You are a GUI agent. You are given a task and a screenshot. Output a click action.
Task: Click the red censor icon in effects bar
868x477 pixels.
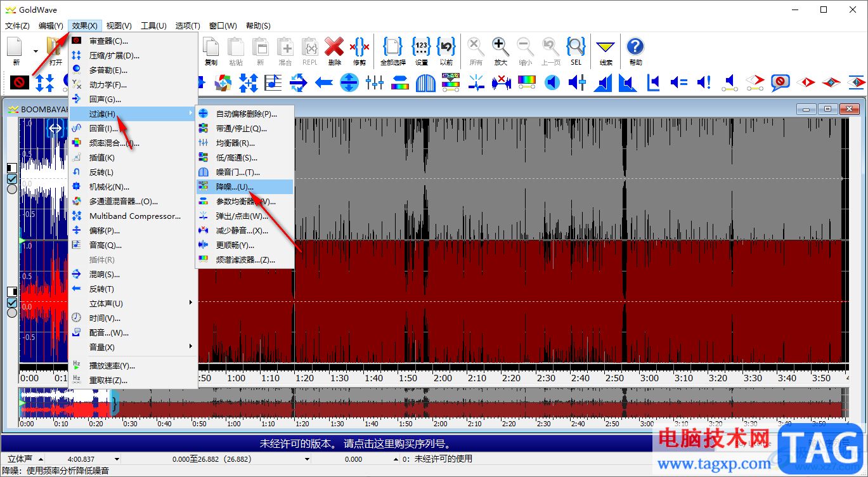coord(20,82)
